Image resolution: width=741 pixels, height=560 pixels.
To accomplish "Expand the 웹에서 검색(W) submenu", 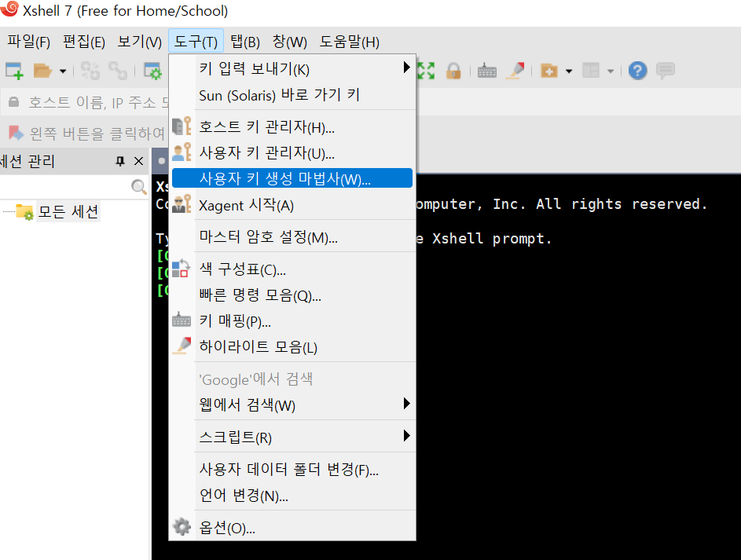I will click(292, 404).
